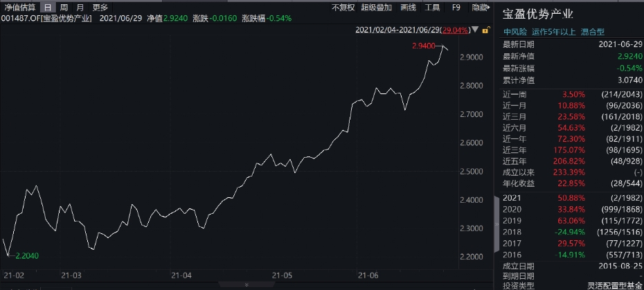644x290 pixels.
Task: Select the 月 monthly period tab
Action: point(80,7)
